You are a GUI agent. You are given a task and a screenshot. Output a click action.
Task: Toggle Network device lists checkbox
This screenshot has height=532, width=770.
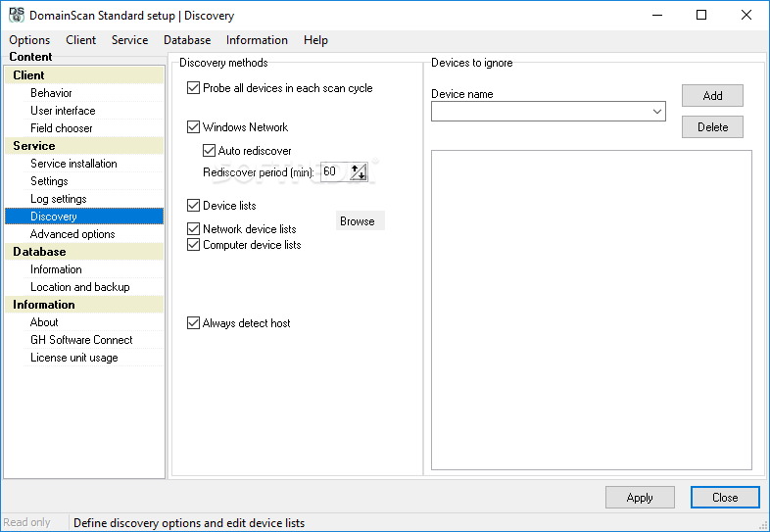pos(194,229)
